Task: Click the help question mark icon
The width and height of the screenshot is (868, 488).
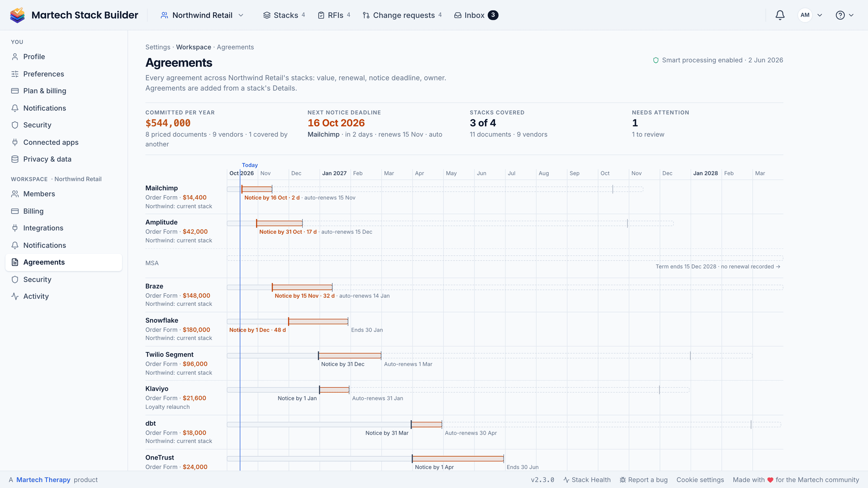Action: point(840,15)
